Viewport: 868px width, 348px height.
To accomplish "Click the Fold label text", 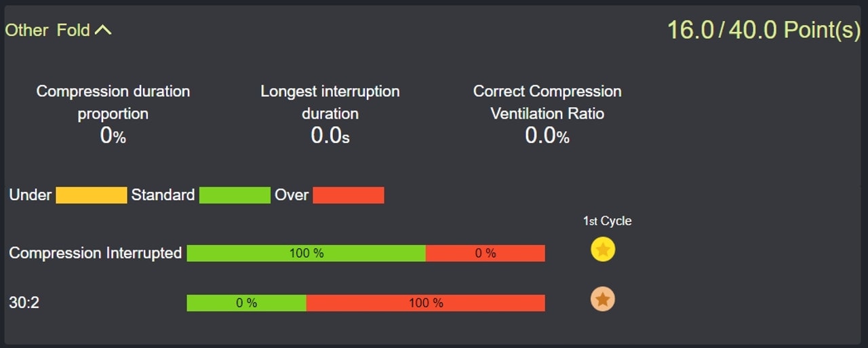I will click(73, 30).
